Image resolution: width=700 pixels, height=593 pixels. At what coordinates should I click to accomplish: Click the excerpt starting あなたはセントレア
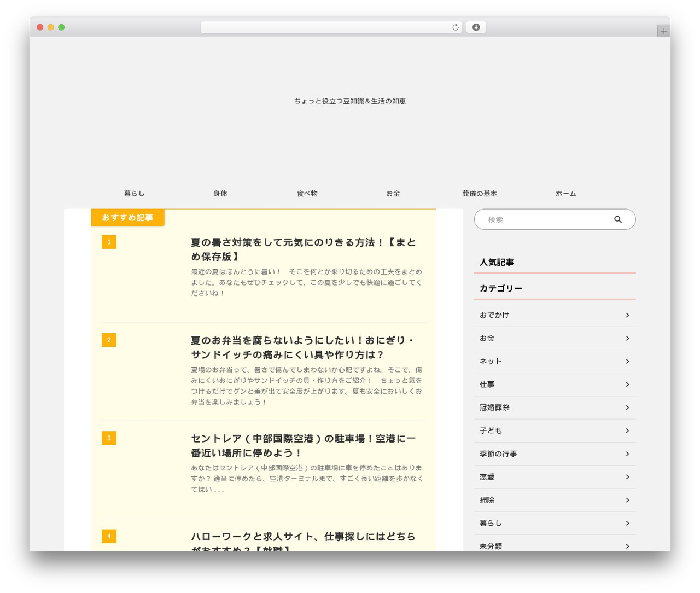(307, 479)
